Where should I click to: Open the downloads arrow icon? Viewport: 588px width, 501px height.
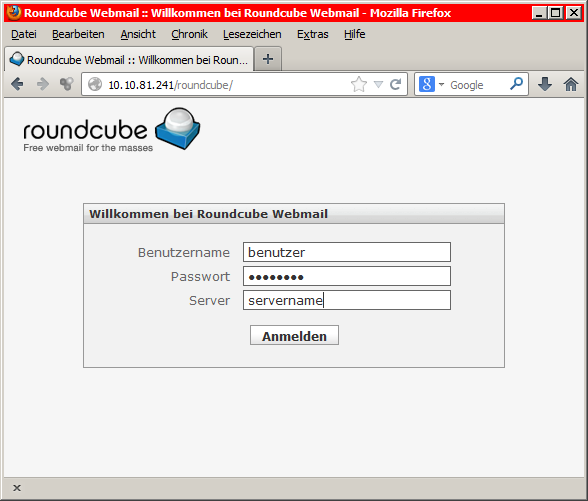click(x=544, y=84)
